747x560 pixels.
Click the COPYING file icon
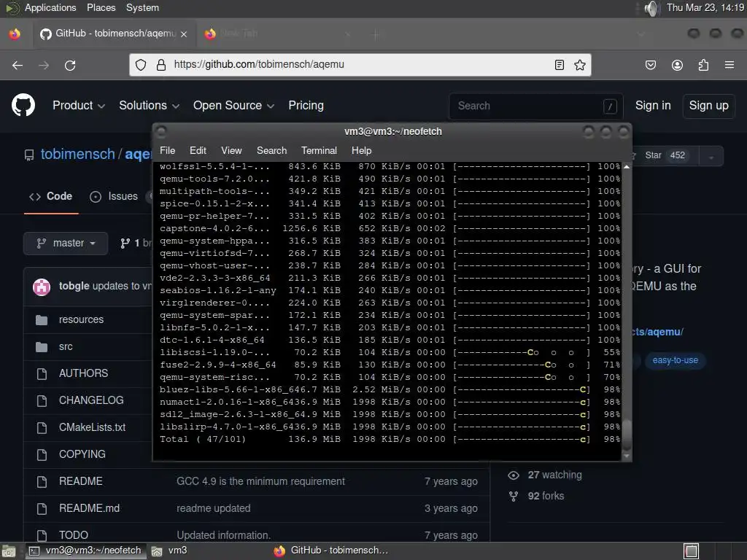(42, 455)
